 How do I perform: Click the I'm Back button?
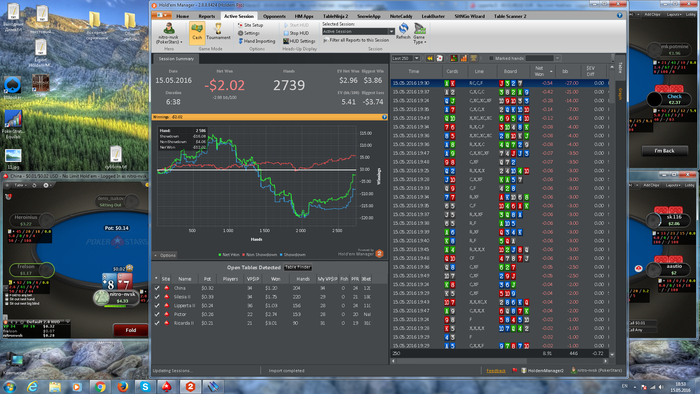(x=664, y=151)
